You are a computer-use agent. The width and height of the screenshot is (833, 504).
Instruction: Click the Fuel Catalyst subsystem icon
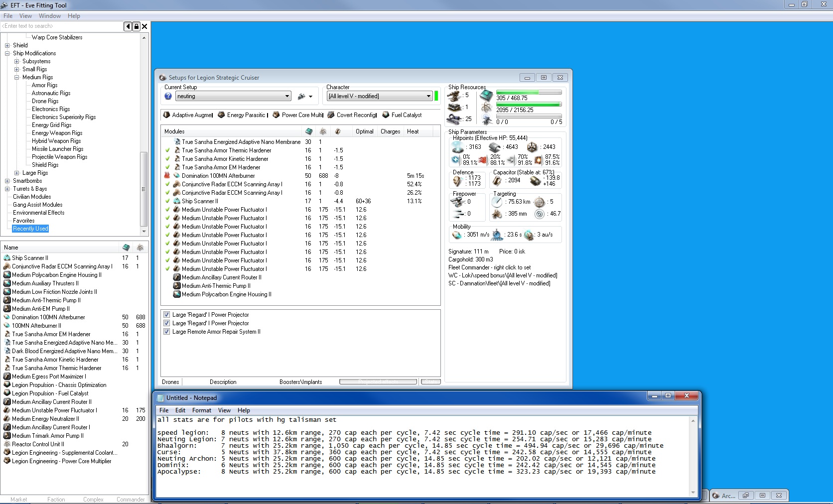point(386,115)
